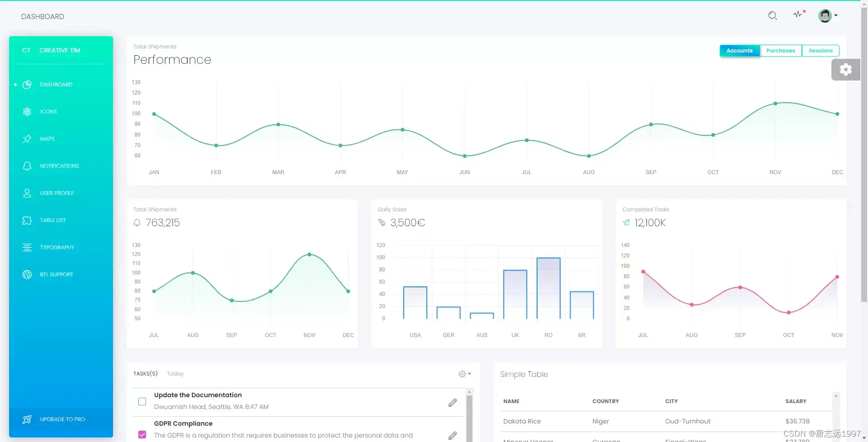This screenshot has height=442, width=868.
Task: Open UPGRADE TO PRO link
Action: point(62,419)
